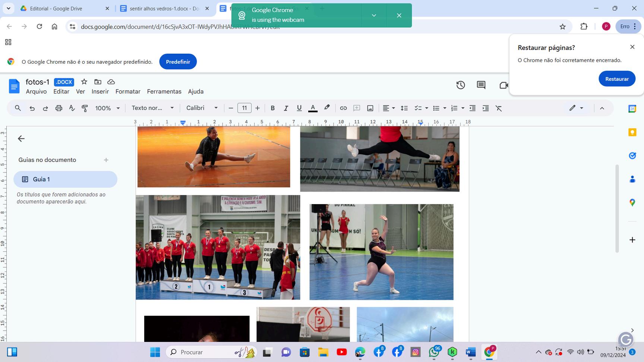Expand the numbered list options arrow
This screenshot has height=362, width=644.
point(463,108)
